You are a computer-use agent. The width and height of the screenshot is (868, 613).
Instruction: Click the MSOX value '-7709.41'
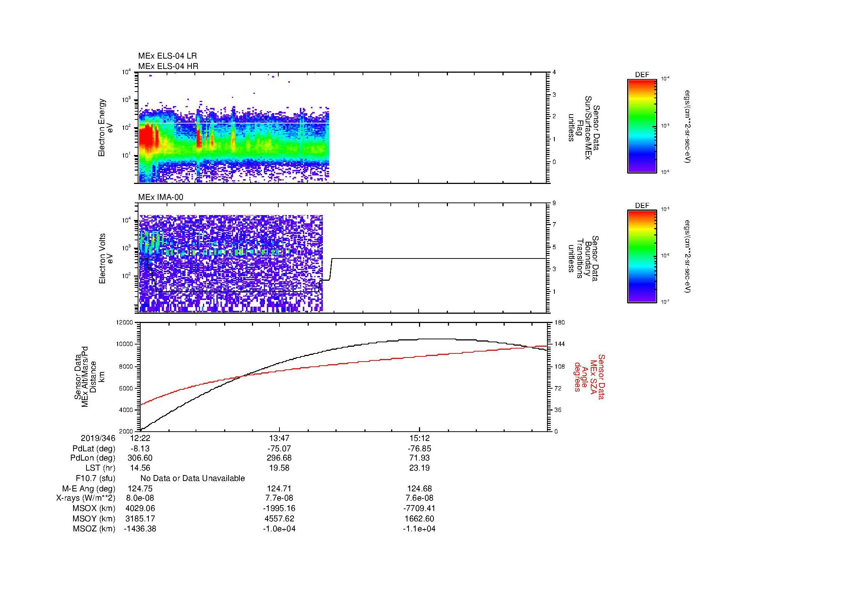(x=419, y=508)
